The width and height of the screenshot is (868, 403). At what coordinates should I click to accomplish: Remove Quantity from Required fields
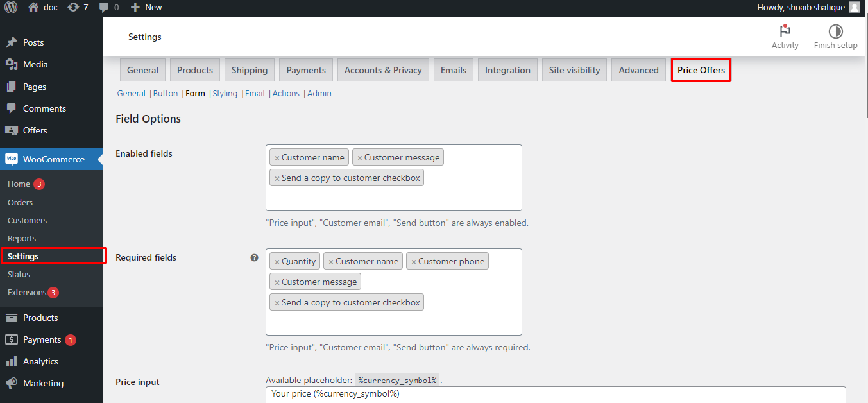point(277,262)
